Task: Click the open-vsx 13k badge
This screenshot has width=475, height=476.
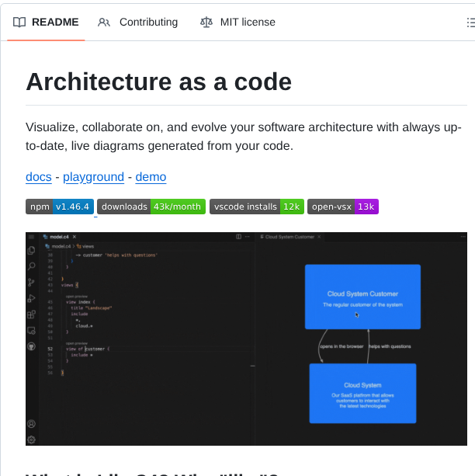Action: [342, 207]
